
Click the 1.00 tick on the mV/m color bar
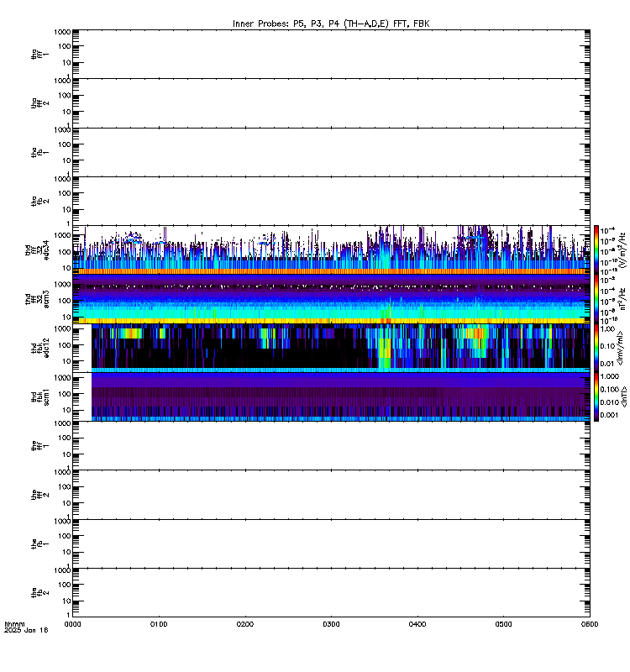coord(607,329)
